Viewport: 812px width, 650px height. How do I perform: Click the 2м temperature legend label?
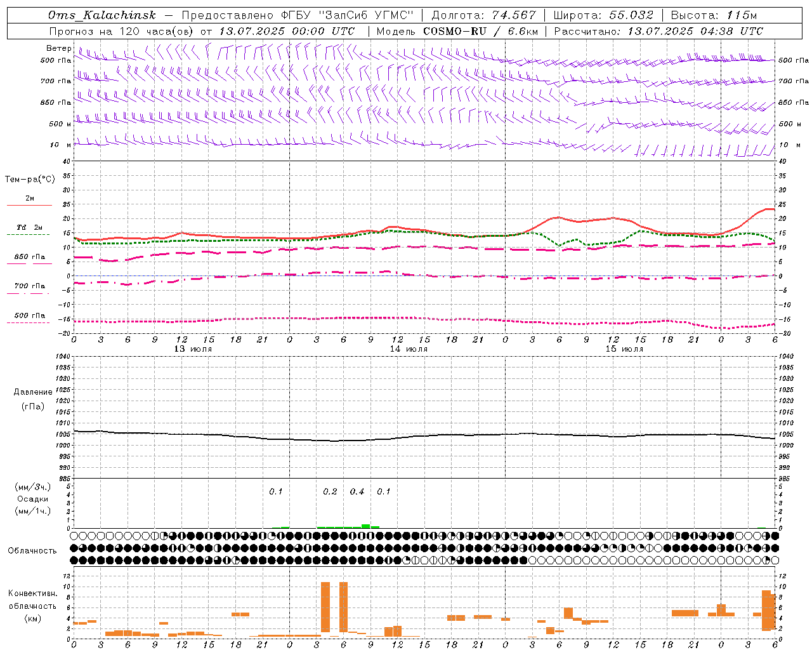click(x=30, y=198)
